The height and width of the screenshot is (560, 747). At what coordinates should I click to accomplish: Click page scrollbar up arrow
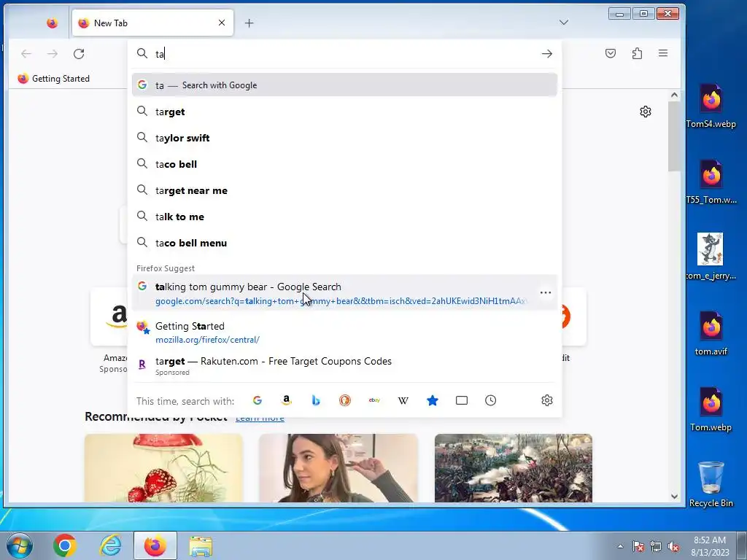click(674, 95)
